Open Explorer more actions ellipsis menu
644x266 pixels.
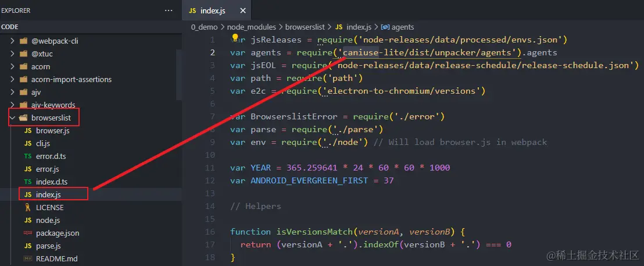pyautogui.click(x=169, y=10)
